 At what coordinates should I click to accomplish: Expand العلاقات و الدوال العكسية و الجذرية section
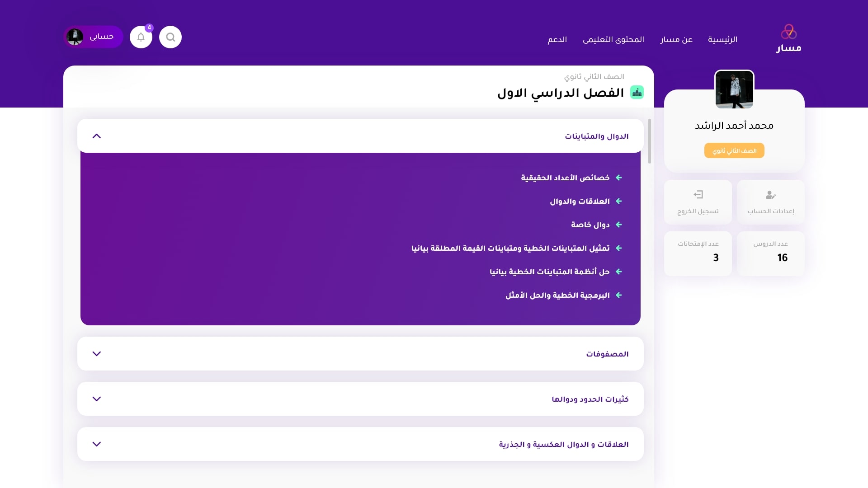[x=96, y=444]
